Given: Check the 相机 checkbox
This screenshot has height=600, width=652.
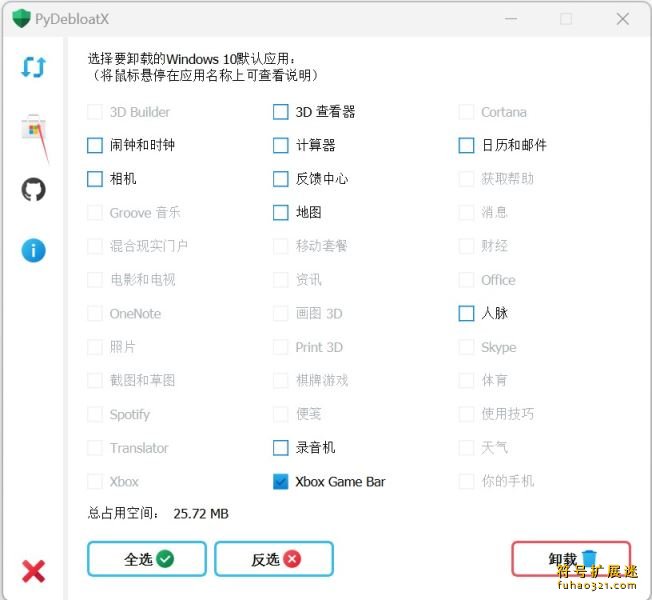Looking at the screenshot, I should 94,179.
